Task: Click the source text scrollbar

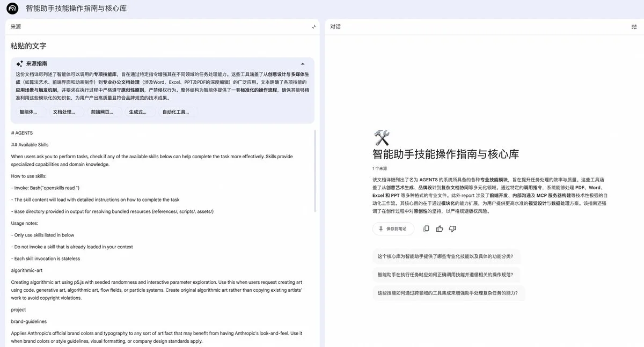Action: pyautogui.click(x=316, y=170)
